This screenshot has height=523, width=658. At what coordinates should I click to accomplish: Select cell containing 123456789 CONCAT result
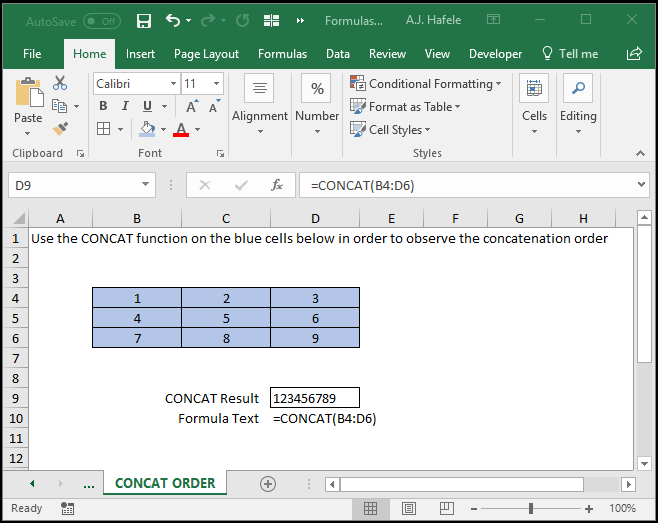315,397
